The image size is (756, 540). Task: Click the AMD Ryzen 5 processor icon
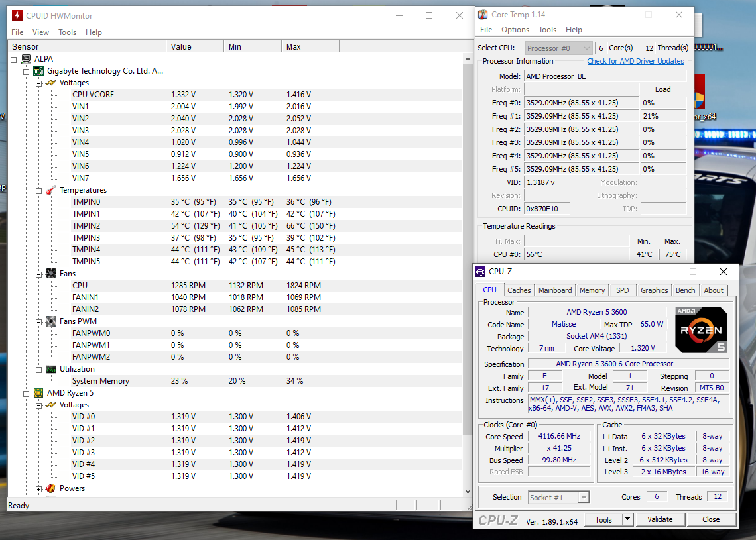click(x=38, y=393)
